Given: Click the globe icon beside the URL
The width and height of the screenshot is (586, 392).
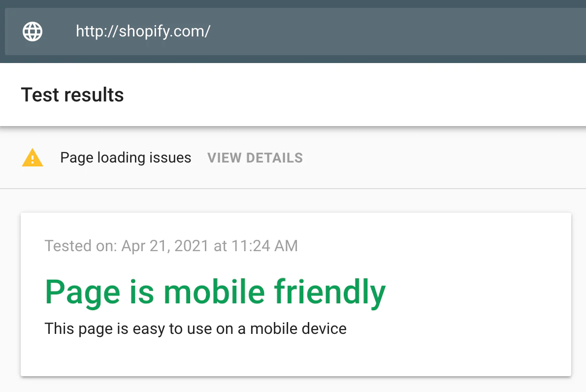Looking at the screenshot, I should [x=33, y=32].
